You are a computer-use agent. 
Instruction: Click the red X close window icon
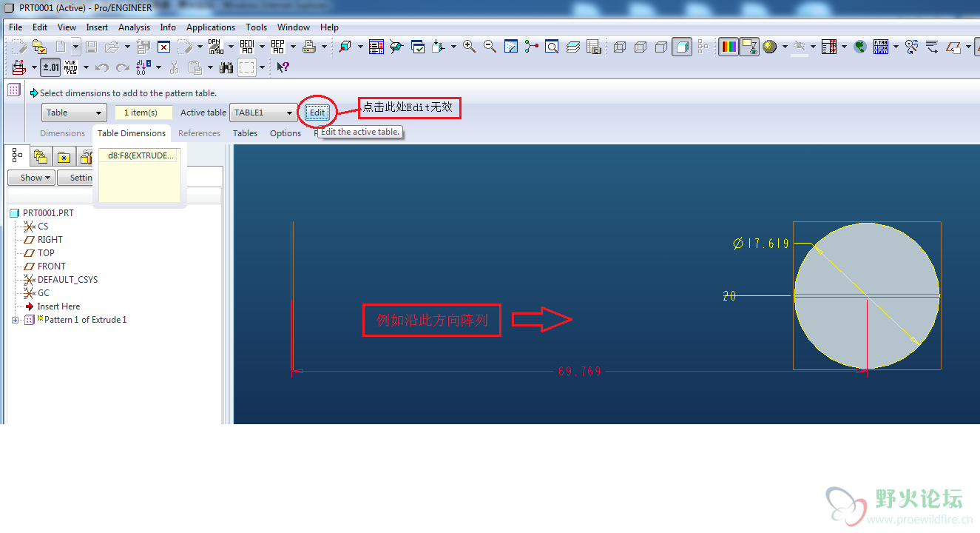(x=164, y=47)
